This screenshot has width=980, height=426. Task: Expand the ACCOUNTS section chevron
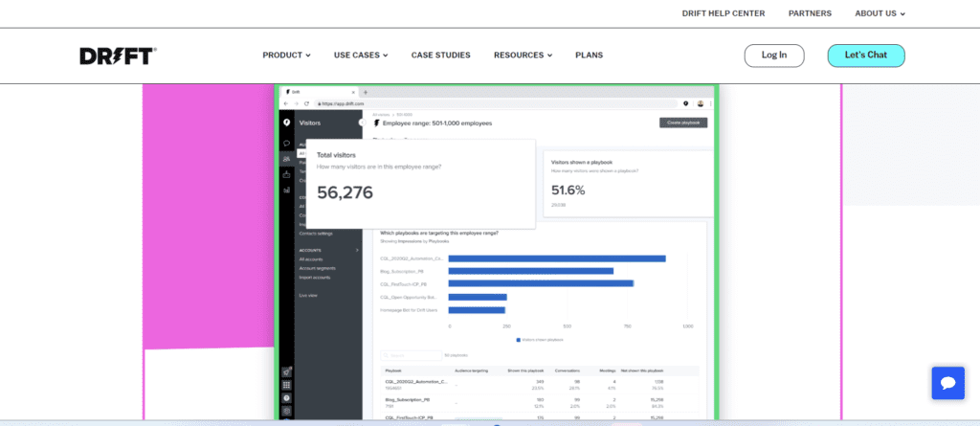click(358, 250)
